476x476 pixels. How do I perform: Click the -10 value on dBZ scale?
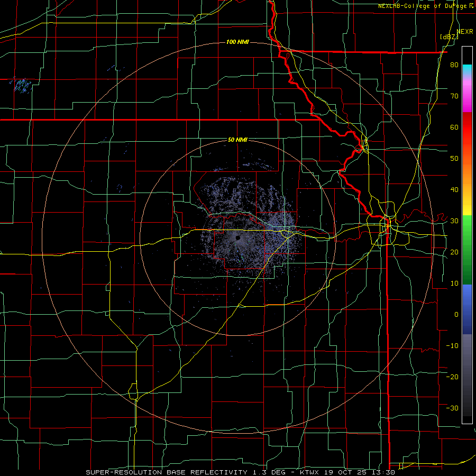click(452, 345)
